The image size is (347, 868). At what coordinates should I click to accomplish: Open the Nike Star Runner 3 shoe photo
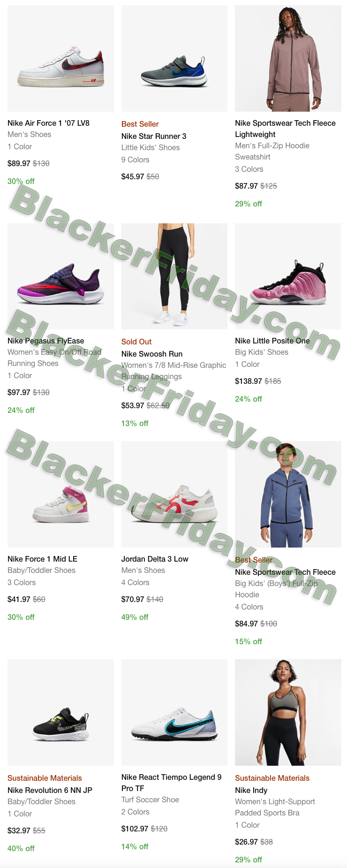pos(174,58)
